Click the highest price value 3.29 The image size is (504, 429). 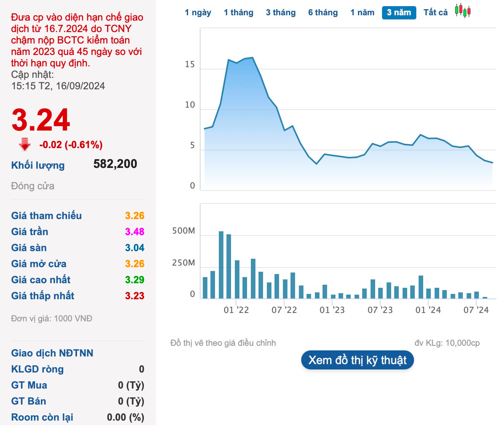click(135, 280)
